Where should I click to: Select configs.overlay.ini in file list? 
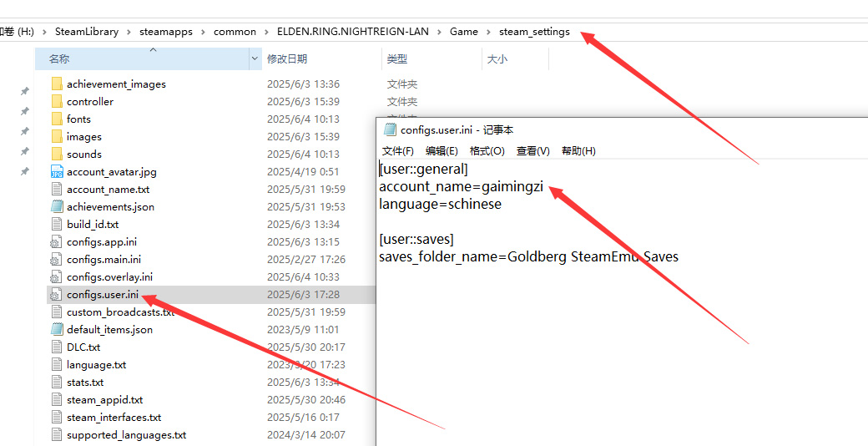tap(109, 276)
